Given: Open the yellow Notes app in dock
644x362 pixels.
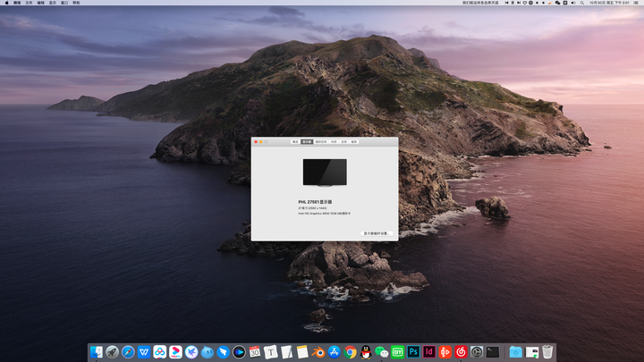Looking at the screenshot, I should pos(302,352).
